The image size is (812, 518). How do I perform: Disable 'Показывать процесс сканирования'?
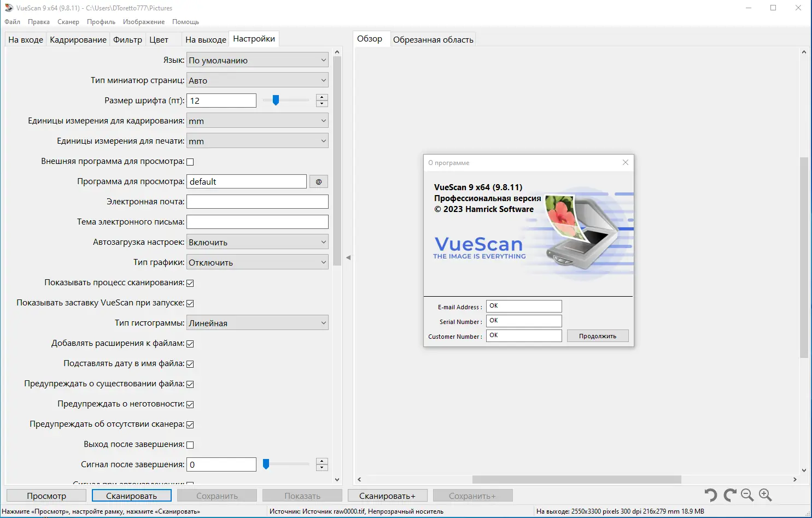click(x=190, y=282)
